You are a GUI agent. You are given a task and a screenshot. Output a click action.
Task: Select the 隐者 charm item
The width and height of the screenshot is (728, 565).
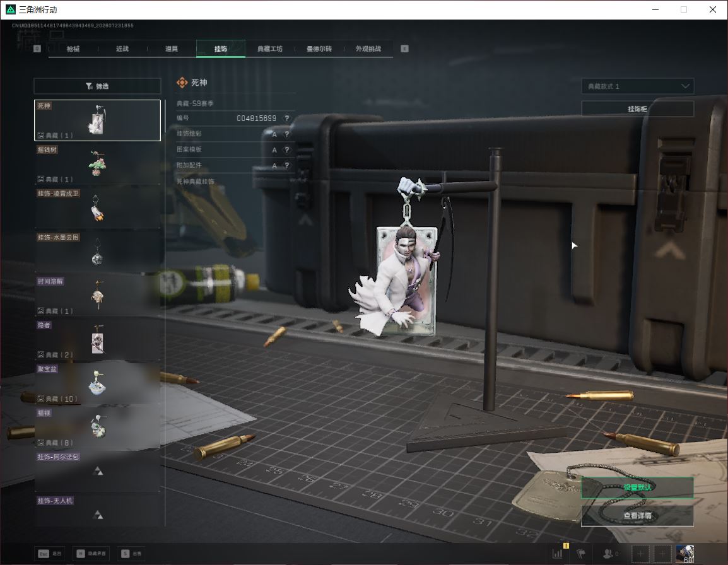click(98, 340)
